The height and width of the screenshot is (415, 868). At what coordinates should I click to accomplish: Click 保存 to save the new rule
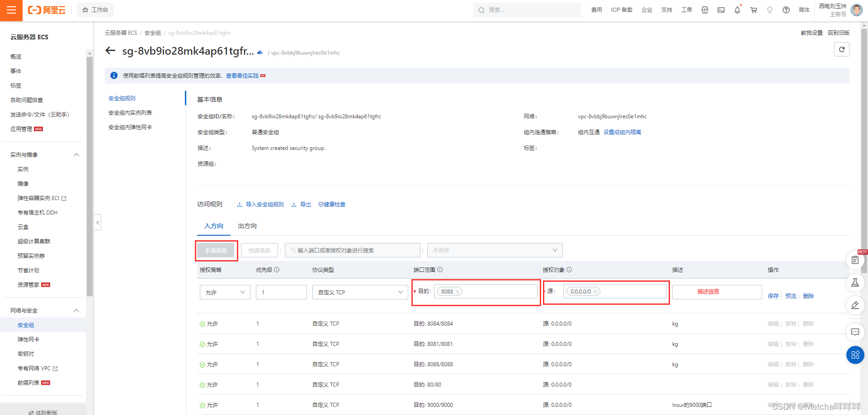(x=773, y=296)
